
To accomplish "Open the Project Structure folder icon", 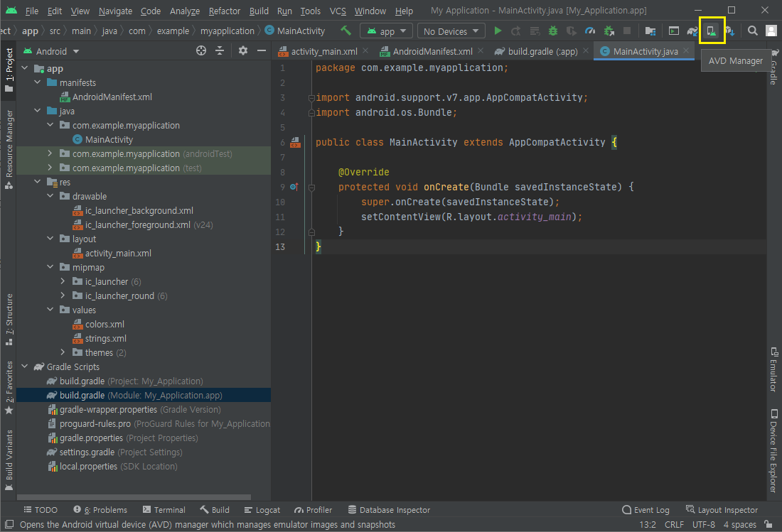I will click(650, 31).
